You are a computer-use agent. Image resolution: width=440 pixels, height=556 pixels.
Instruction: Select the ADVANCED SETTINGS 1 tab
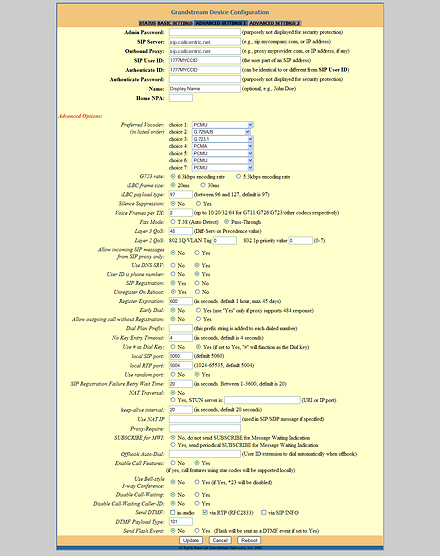(x=221, y=23)
